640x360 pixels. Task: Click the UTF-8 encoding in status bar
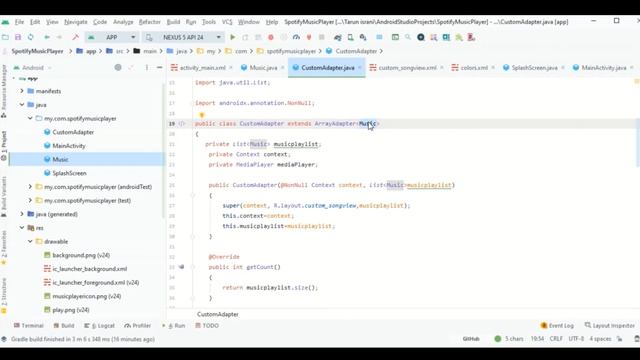[x=576, y=339]
